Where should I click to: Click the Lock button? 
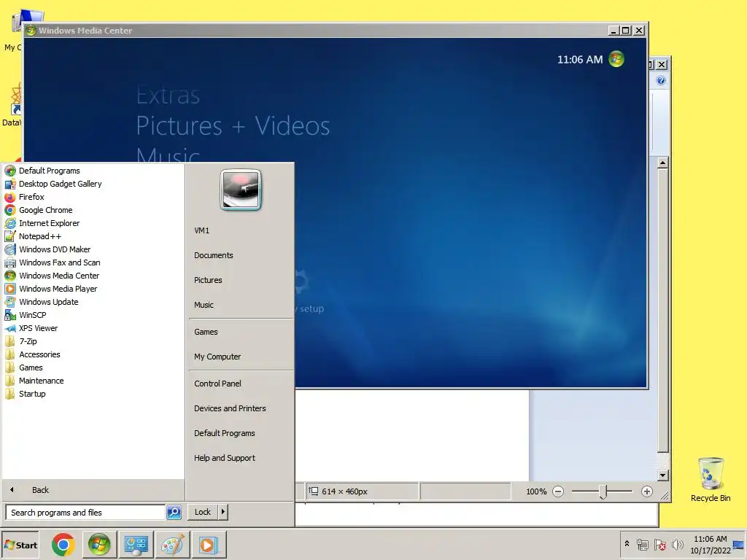tap(203, 512)
